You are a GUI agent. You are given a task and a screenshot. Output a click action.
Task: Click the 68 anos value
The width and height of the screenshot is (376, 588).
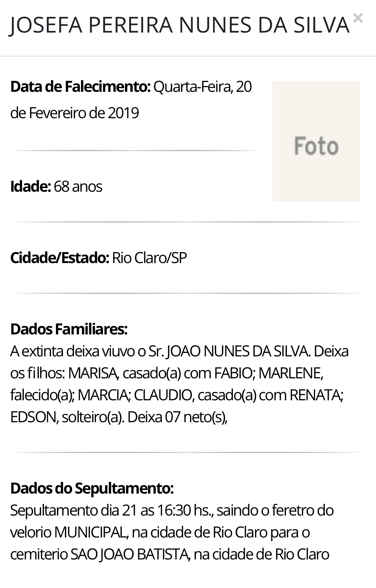(x=78, y=187)
